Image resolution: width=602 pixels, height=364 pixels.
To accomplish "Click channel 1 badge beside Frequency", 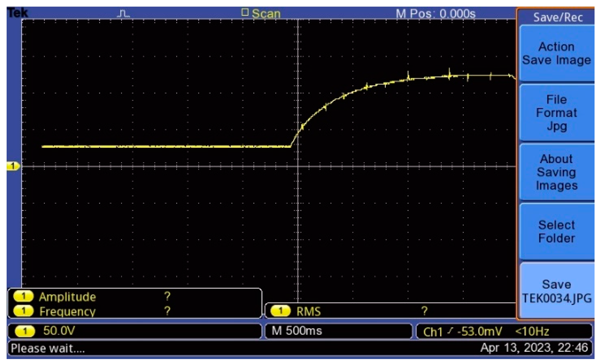I will pos(23,311).
